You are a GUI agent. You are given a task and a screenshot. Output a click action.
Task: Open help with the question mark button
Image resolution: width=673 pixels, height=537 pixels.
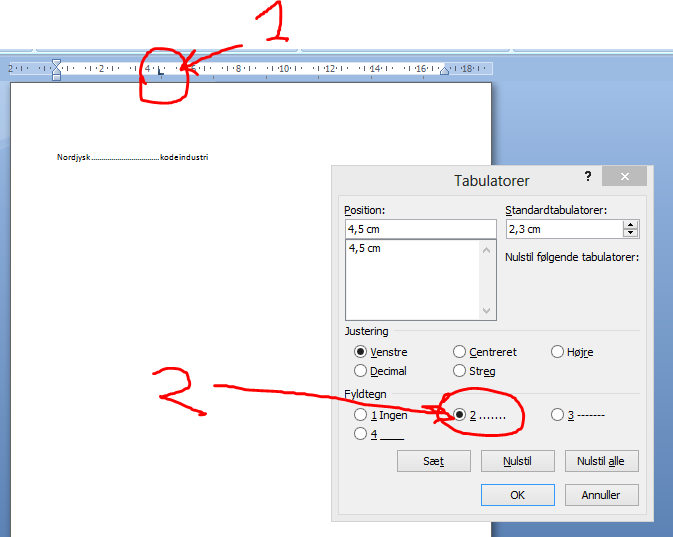pos(587,175)
